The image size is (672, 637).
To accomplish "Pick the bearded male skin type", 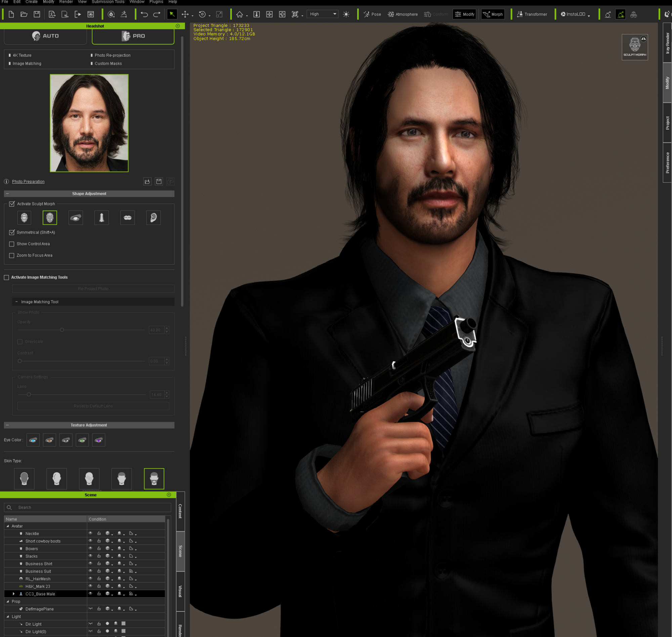I will [154, 479].
